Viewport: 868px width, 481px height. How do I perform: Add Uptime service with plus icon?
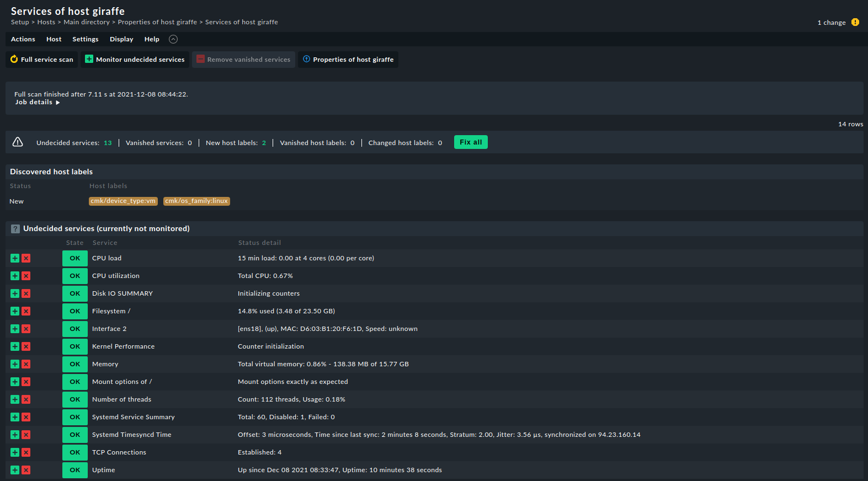[x=15, y=470]
